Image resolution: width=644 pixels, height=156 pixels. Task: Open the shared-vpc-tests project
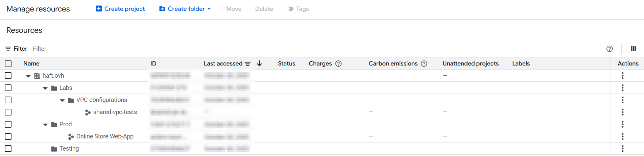tap(115, 112)
